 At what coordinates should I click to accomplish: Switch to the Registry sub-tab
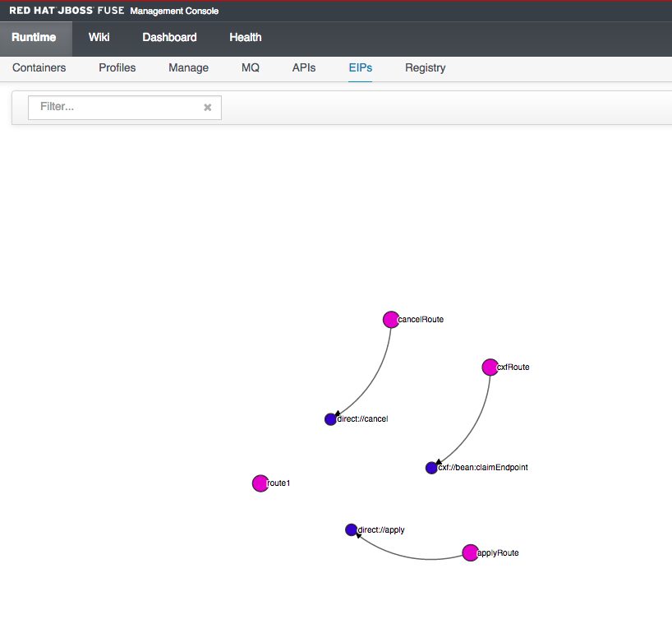click(x=426, y=67)
